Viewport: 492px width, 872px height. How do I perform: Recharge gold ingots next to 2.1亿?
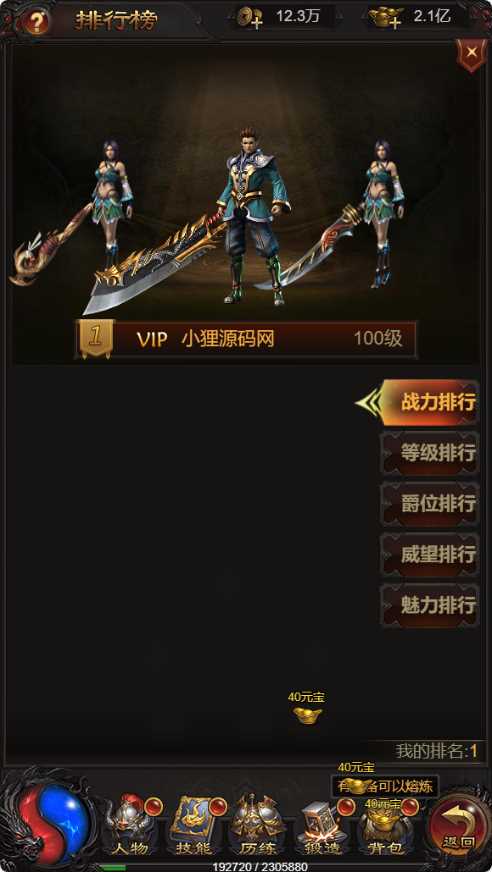(386, 18)
